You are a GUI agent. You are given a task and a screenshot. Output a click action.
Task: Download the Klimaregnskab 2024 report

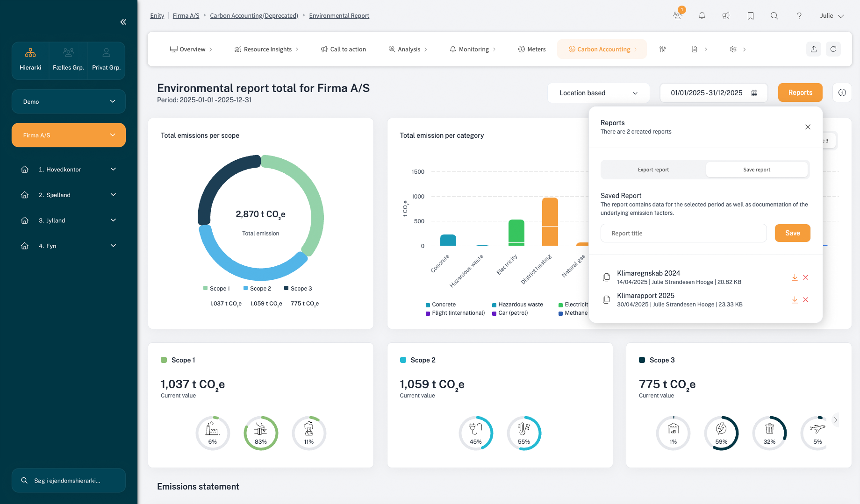click(795, 277)
